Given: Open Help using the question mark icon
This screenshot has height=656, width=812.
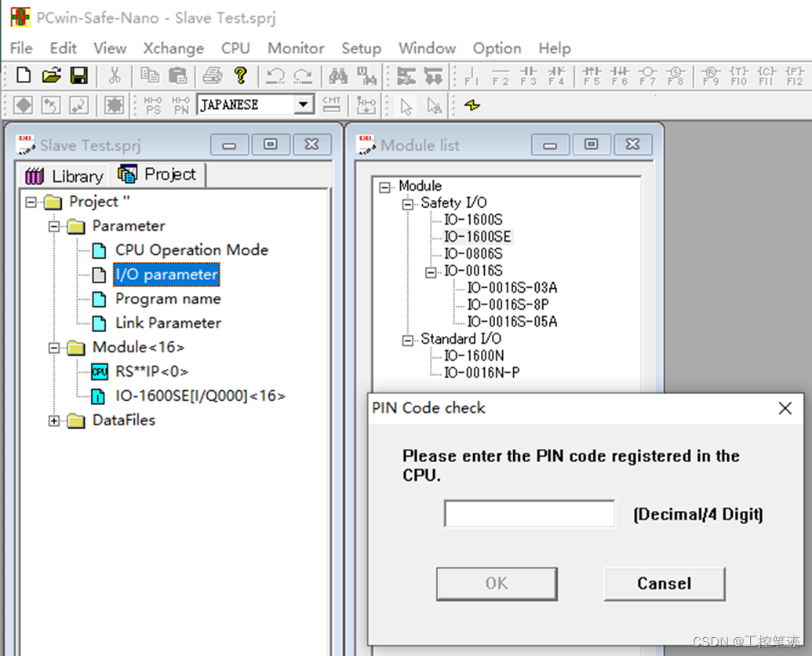Looking at the screenshot, I should tap(240, 75).
